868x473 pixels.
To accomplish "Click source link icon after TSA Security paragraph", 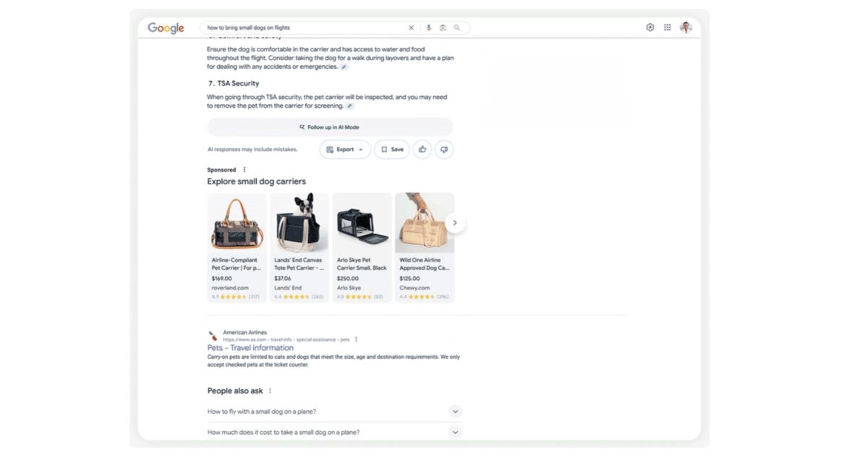I will 350,106.
